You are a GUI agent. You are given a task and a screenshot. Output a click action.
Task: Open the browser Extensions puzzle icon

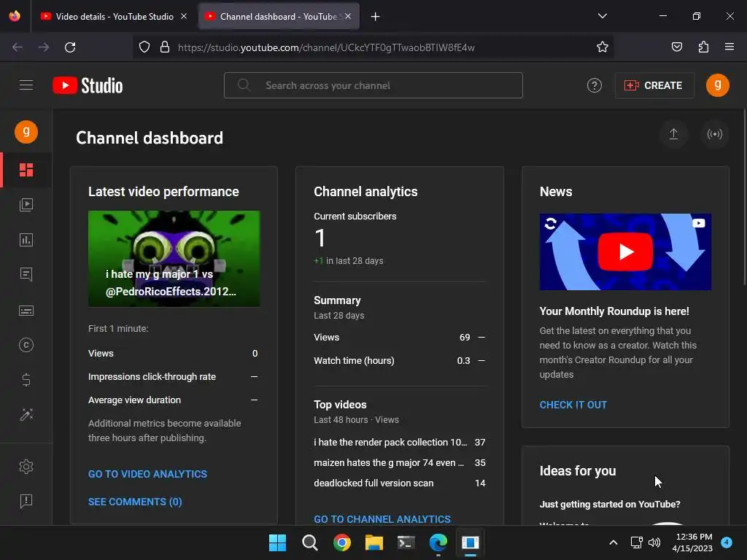[703, 47]
